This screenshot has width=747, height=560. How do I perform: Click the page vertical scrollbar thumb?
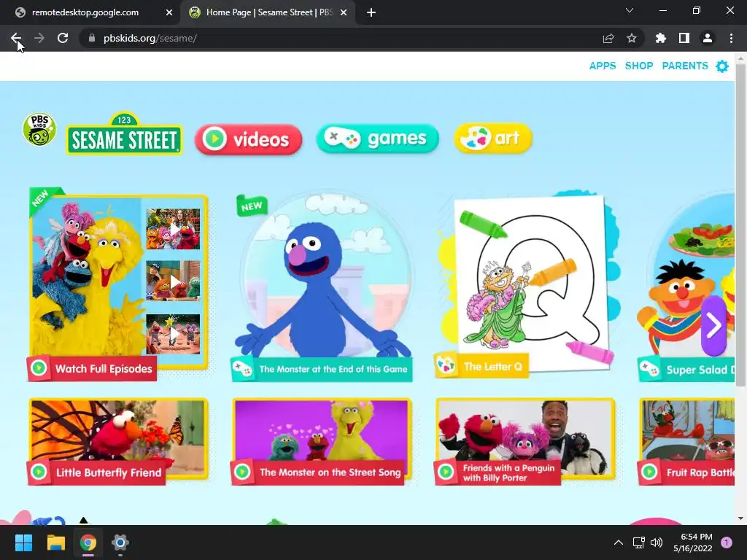[741, 224]
